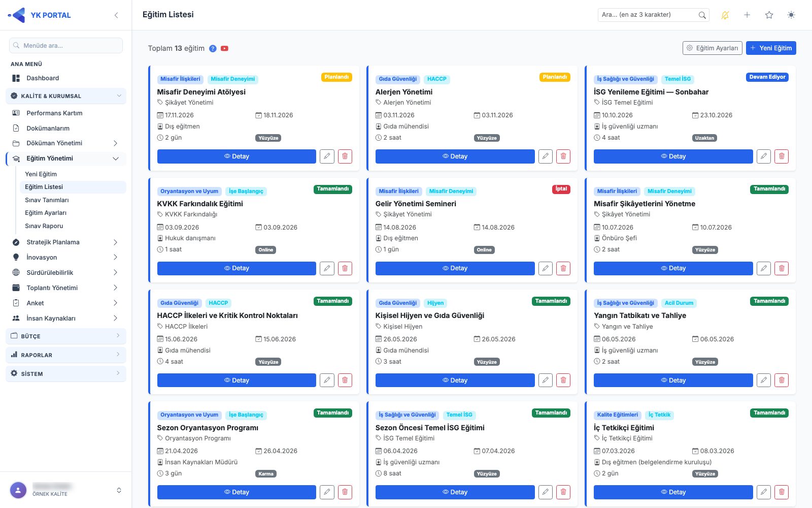Viewport: 812px width, 508px height.
Task: Click the search magnifier icon in top bar
Action: pos(702,15)
